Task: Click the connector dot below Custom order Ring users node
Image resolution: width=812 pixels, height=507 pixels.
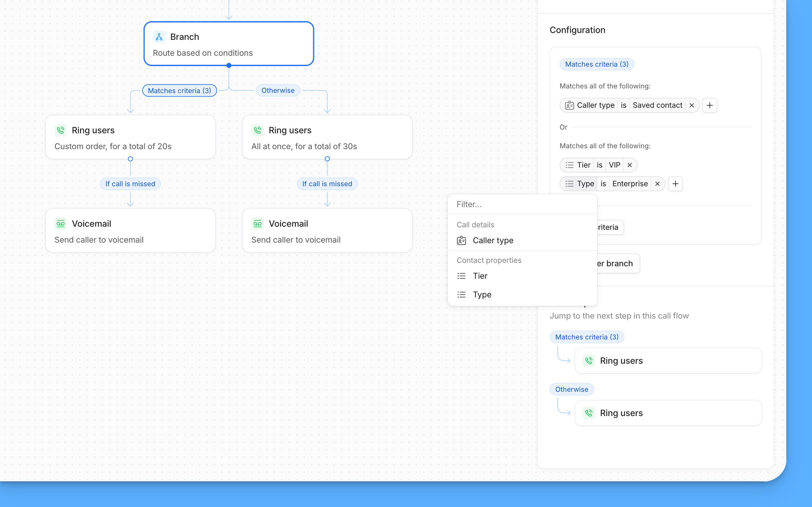Action: pyautogui.click(x=131, y=159)
